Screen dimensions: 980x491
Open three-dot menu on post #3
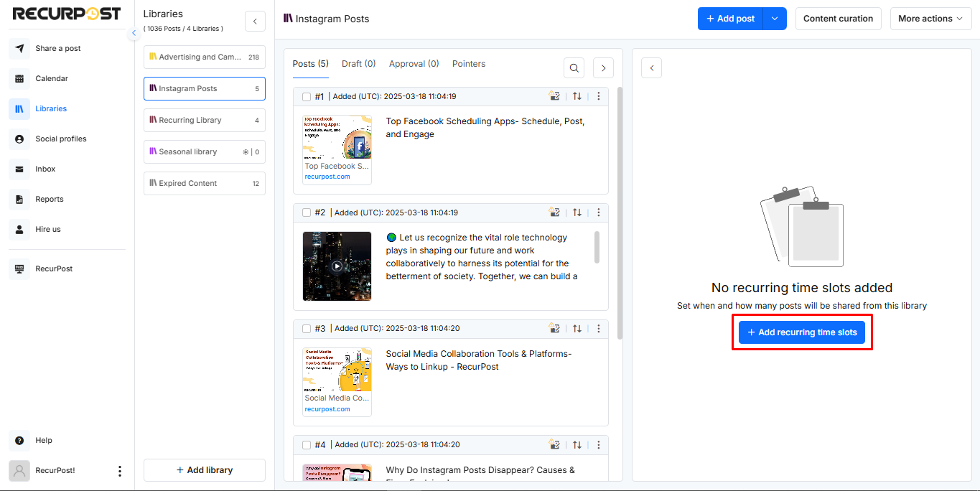(x=599, y=329)
